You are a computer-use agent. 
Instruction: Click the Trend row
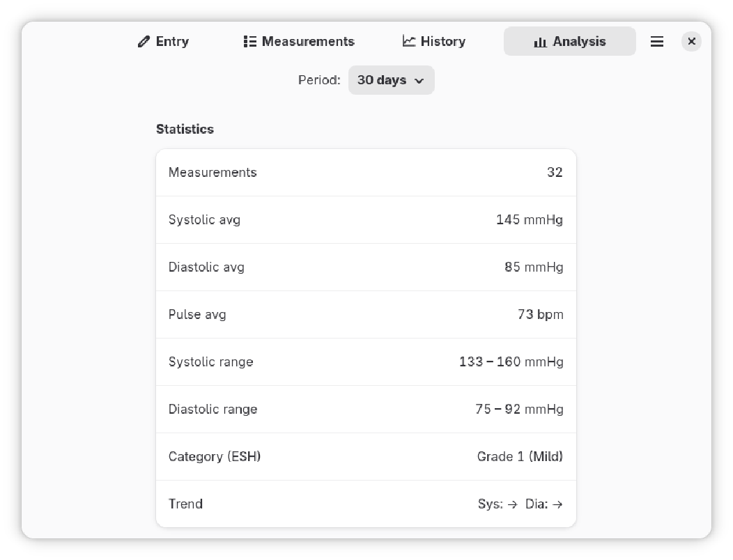click(x=366, y=504)
